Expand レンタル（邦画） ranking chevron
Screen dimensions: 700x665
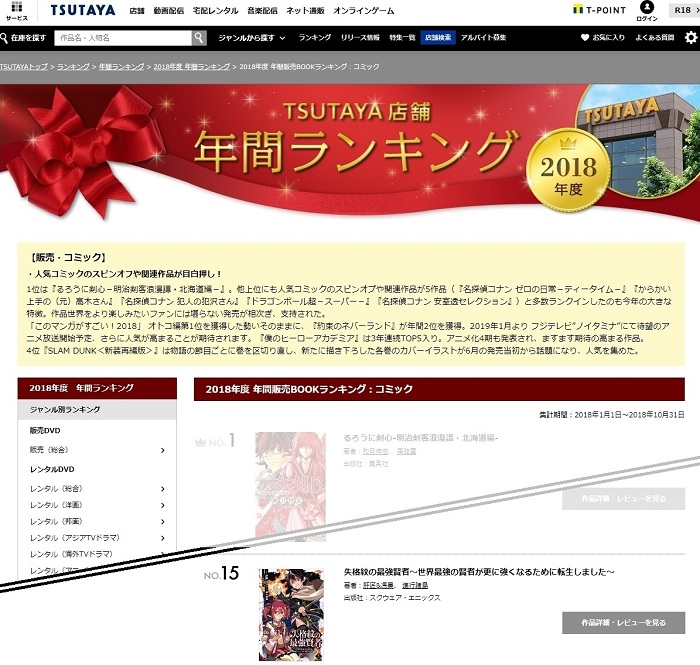point(163,522)
